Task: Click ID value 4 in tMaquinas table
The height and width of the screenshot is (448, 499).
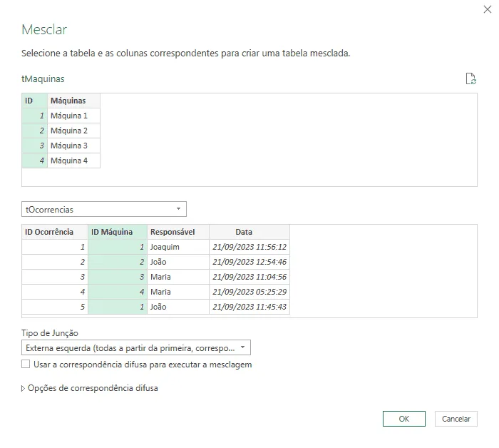Action: pos(35,161)
